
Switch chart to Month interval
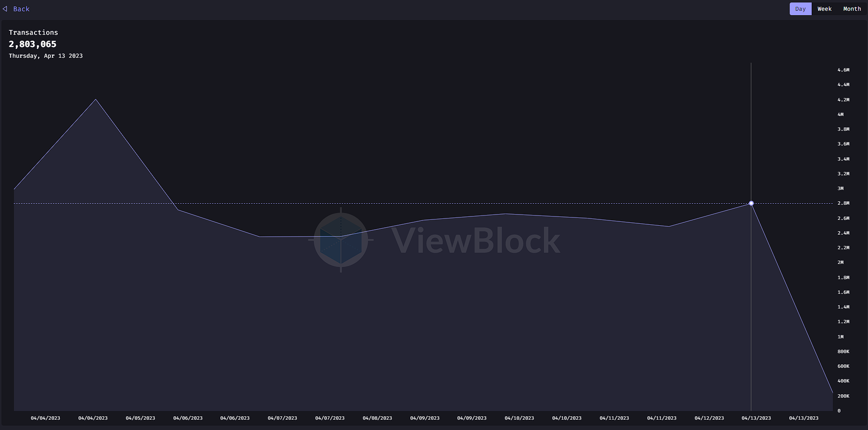(851, 9)
